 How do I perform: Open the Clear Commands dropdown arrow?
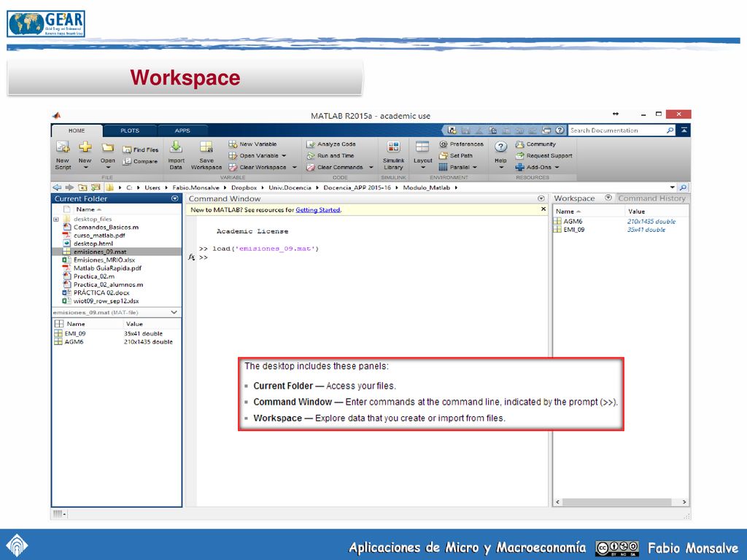click(371, 168)
